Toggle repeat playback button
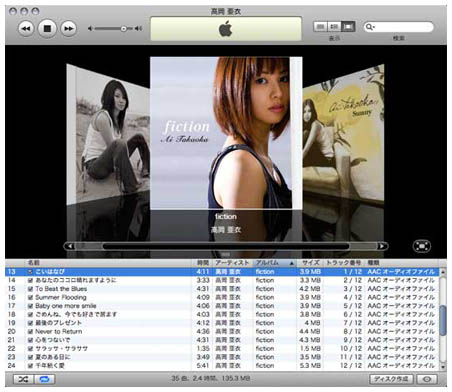452x392 pixels. pos(45,379)
